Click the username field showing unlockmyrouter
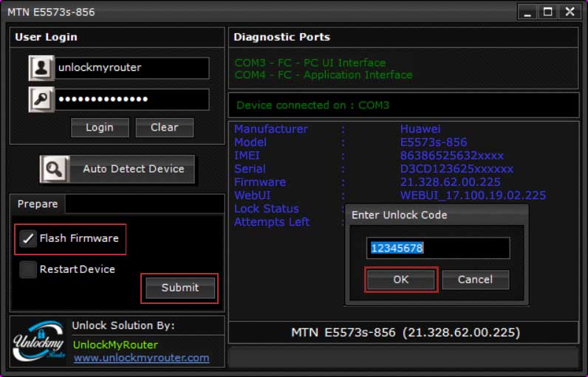Image resolution: width=588 pixels, height=377 pixels. [132, 68]
